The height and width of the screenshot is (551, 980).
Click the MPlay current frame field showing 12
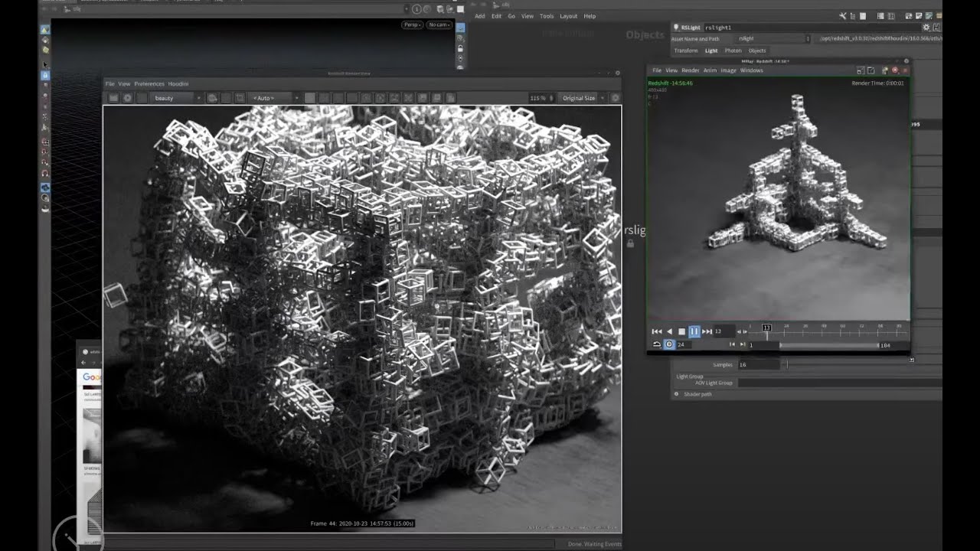[x=724, y=331]
